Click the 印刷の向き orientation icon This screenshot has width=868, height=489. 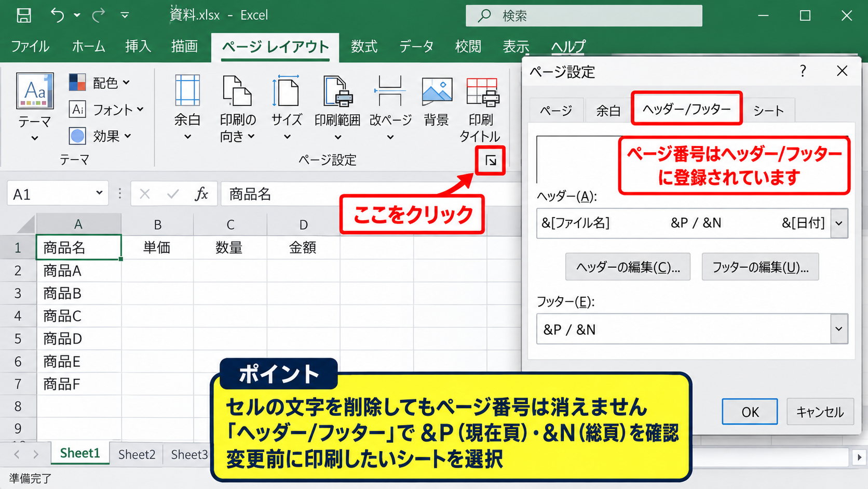pos(237,91)
